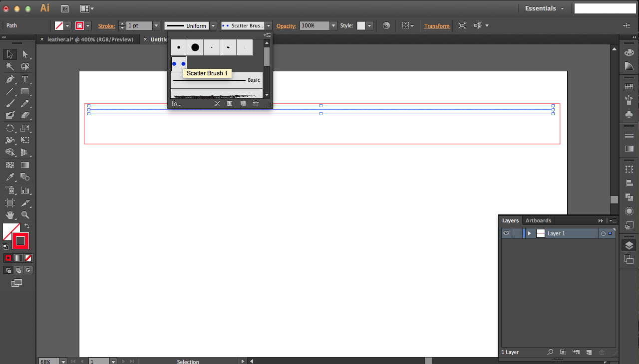The width and height of the screenshot is (639, 364).
Task: Open the Uniform width profile dropdown
Action: pyautogui.click(x=213, y=25)
